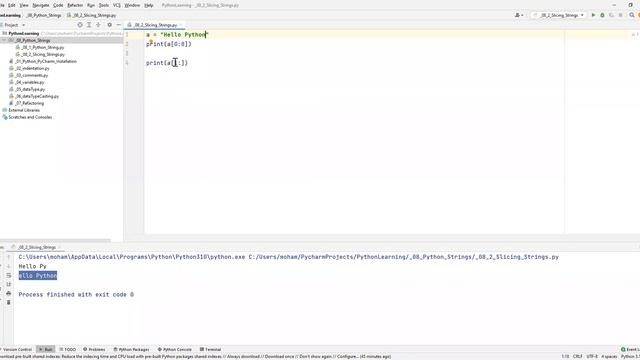
Task: Open Python Console tool window tab
Action: click(x=174, y=349)
